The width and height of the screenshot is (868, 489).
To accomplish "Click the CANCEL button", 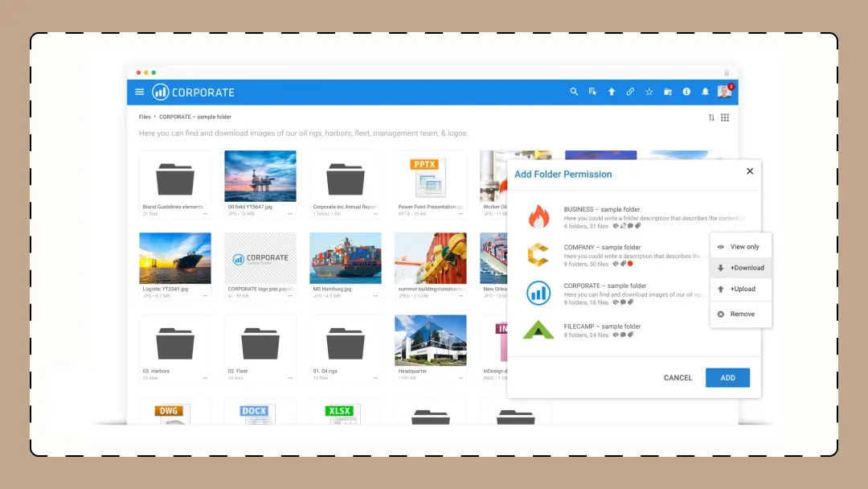I will 678,378.
